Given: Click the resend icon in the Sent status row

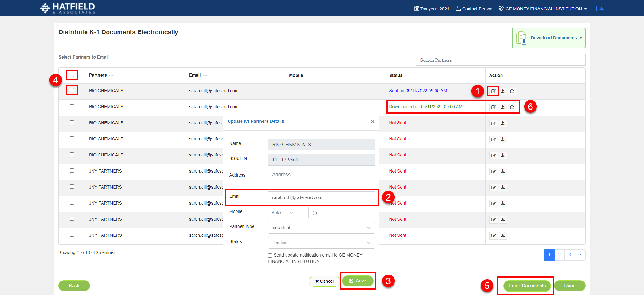Looking at the screenshot, I should coord(512,91).
